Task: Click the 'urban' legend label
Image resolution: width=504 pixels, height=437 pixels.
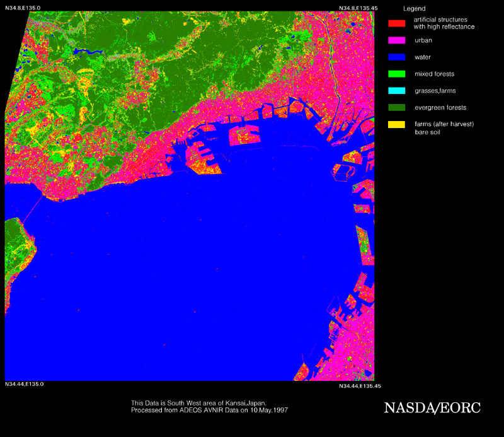Action: click(423, 40)
